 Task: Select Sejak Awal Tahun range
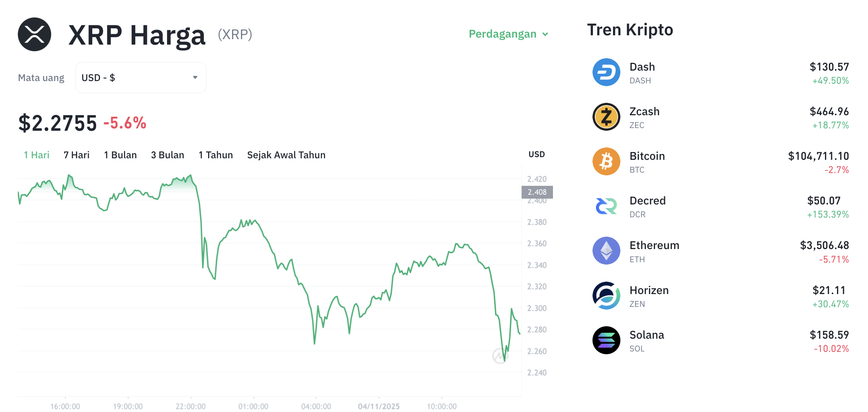pos(286,155)
